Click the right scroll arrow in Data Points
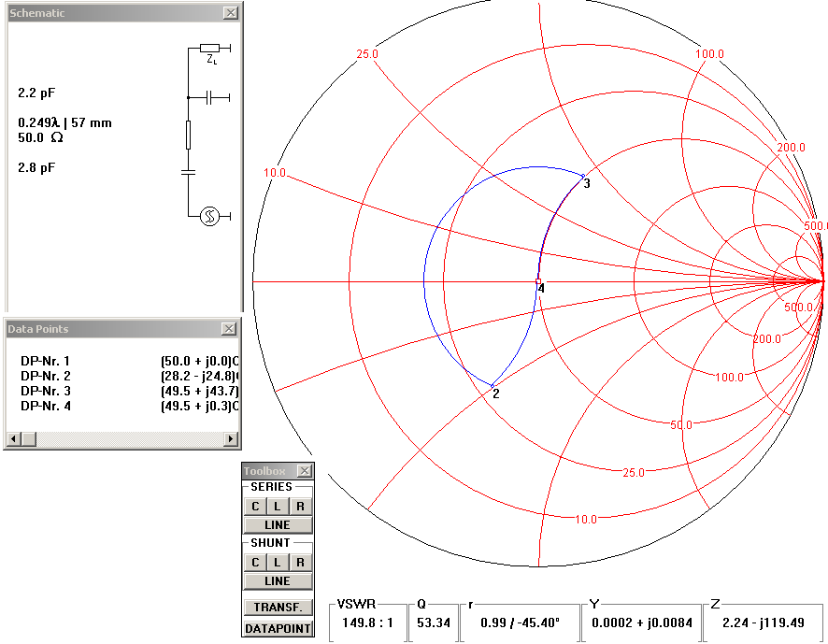 tap(231, 438)
